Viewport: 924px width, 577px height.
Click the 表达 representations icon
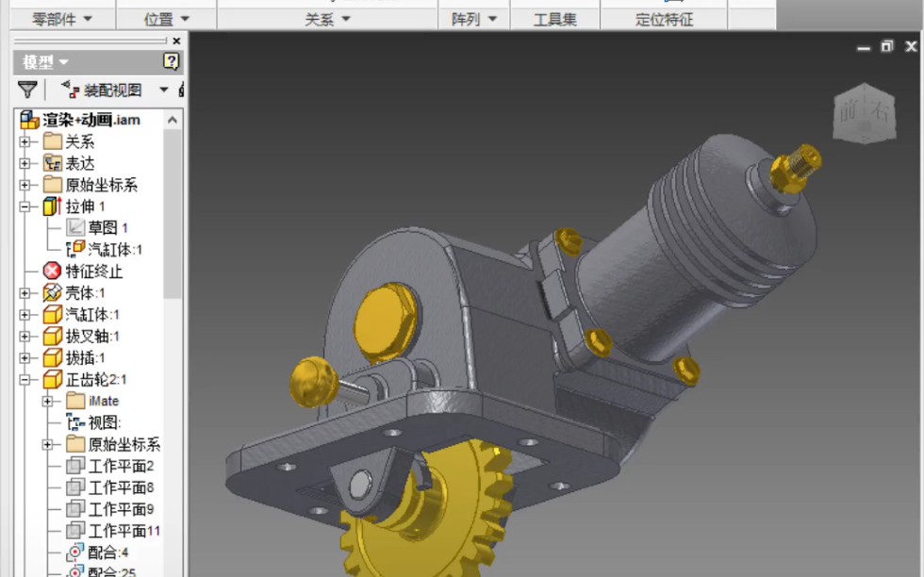(x=53, y=163)
